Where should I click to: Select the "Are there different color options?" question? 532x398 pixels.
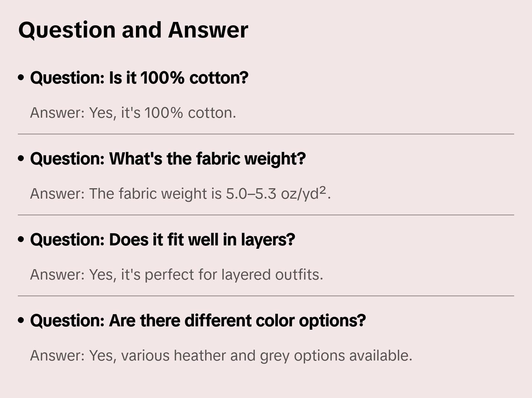(198, 321)
